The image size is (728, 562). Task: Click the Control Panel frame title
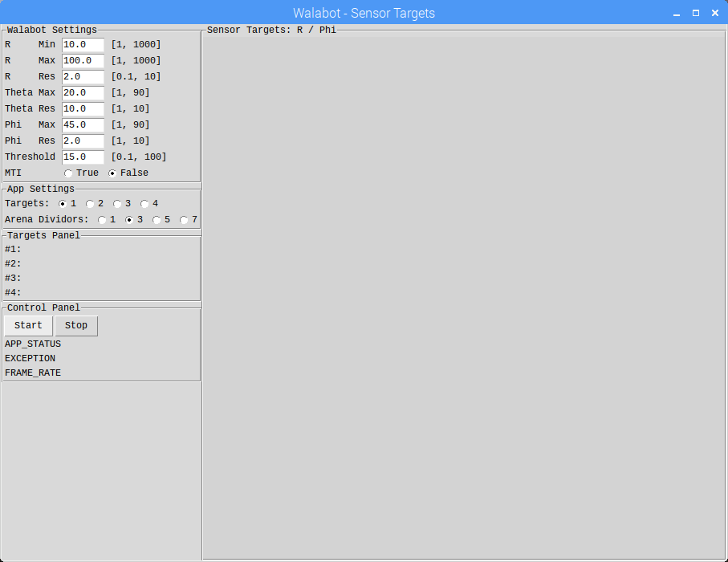(43, 307)
